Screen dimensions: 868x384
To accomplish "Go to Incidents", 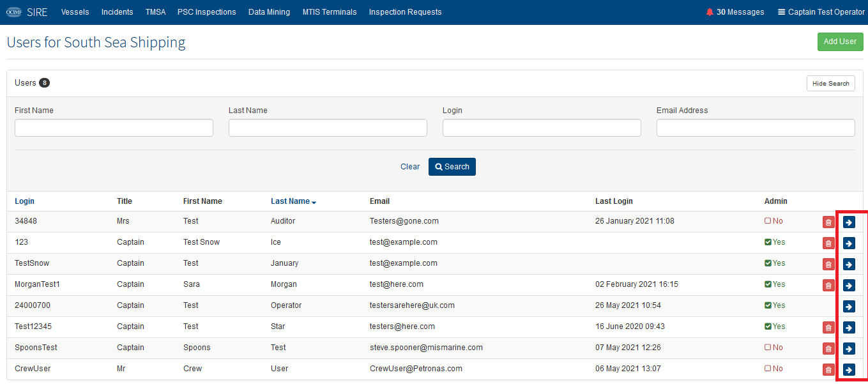I will 118,12.
